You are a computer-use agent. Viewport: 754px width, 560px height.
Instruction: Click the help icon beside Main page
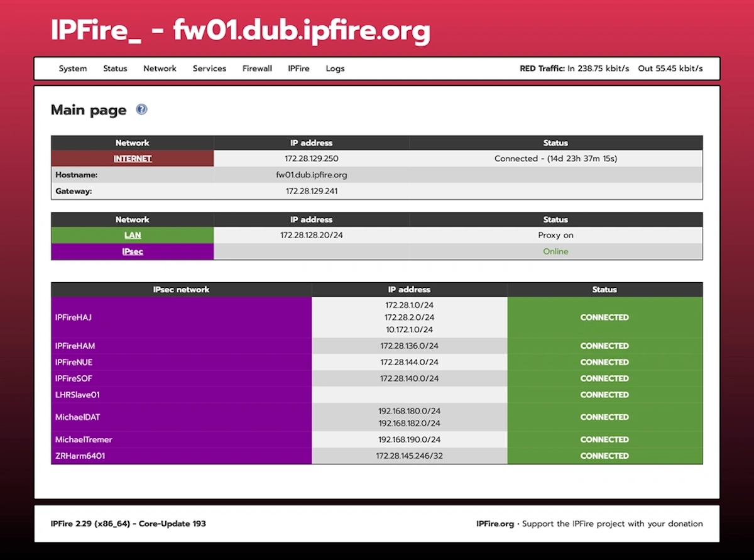click(x=141, y=109)
